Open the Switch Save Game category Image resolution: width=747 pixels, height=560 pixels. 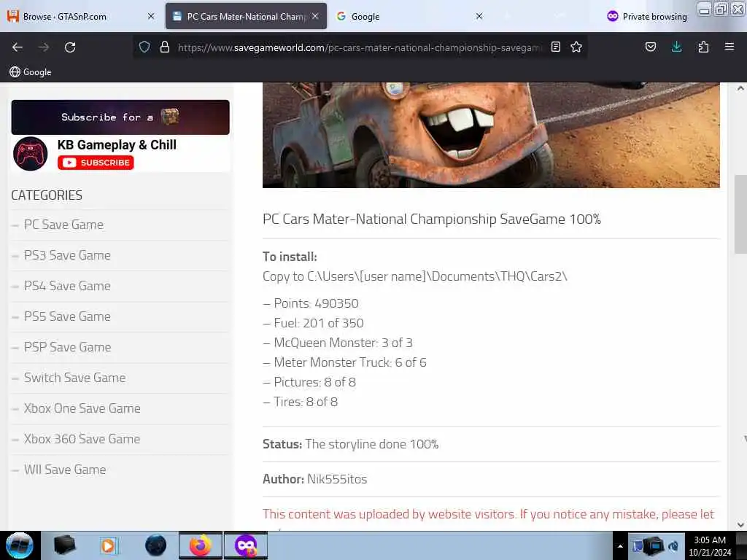click(x=75, y=378)
